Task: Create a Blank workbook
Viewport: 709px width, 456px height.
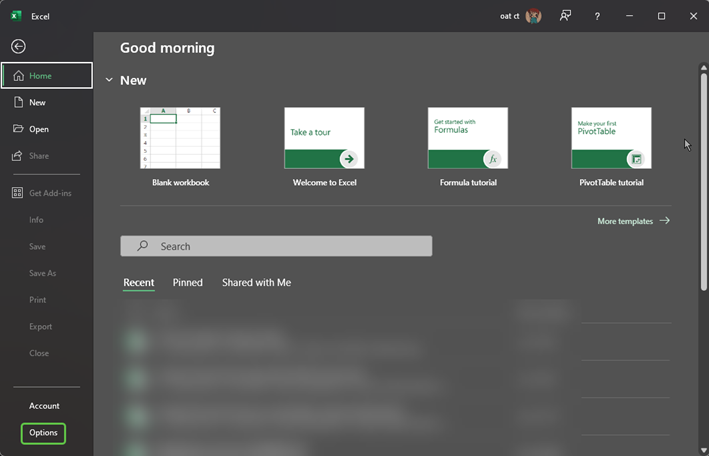Action: [x=180, y=138]
